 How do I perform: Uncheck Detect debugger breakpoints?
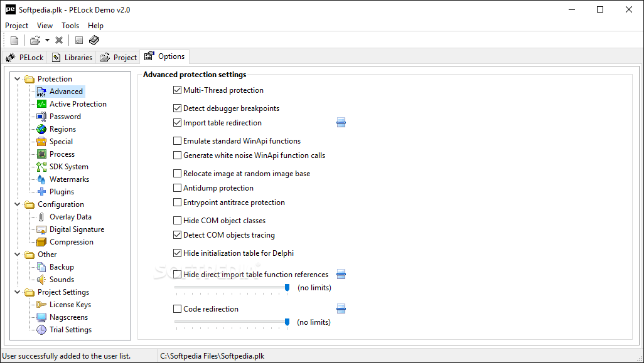pyautogui.click(x=178, y=108)
